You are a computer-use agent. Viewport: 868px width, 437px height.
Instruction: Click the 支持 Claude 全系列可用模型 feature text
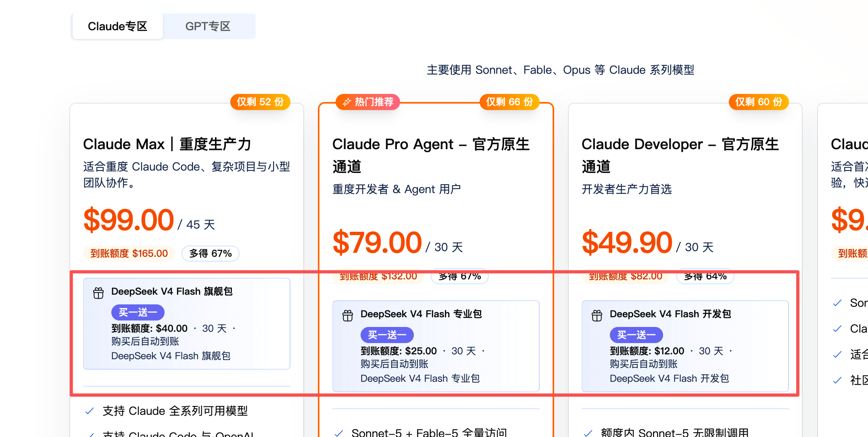175,411
